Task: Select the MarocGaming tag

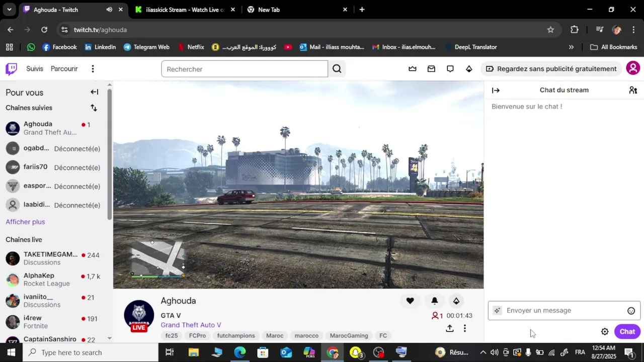Action: tap(349, 336)
